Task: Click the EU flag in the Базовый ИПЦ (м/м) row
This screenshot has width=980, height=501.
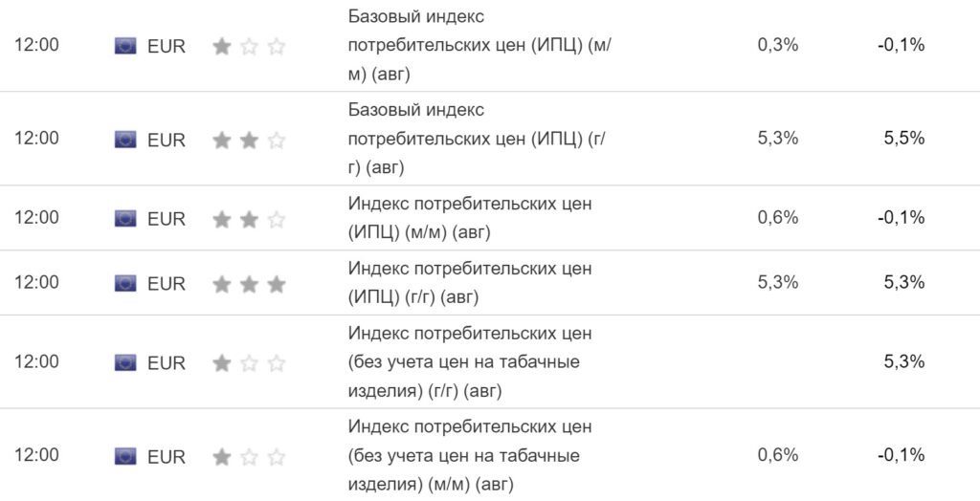Action: [125, 46]
